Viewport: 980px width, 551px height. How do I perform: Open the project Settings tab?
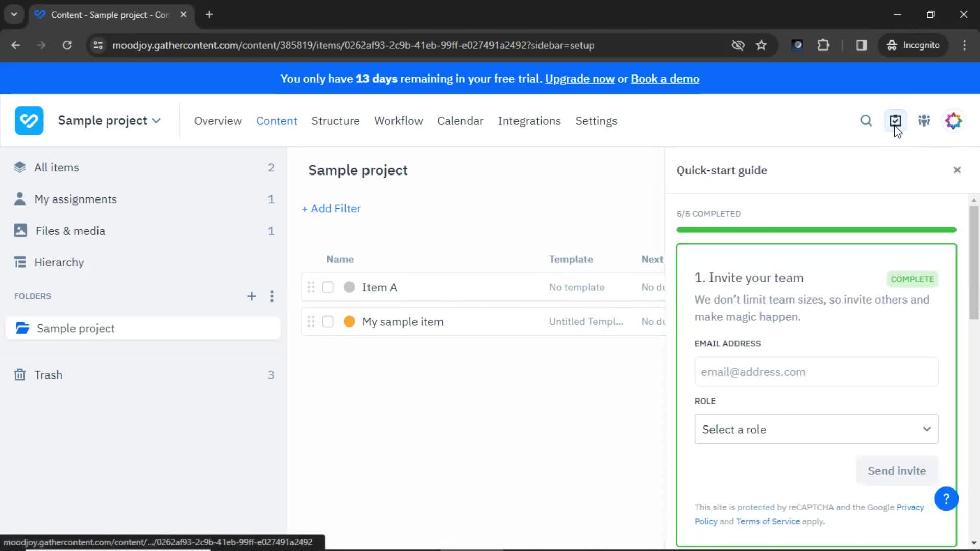pos(596,121)
